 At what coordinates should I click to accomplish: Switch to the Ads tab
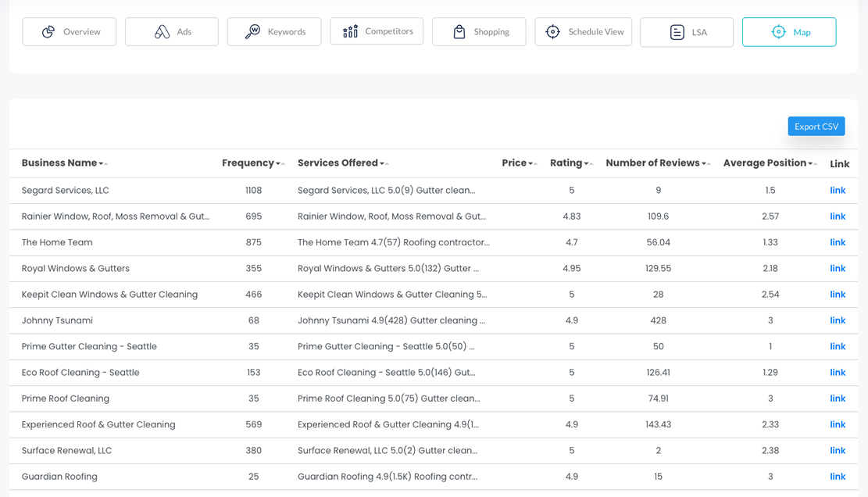tap(172, 31)
